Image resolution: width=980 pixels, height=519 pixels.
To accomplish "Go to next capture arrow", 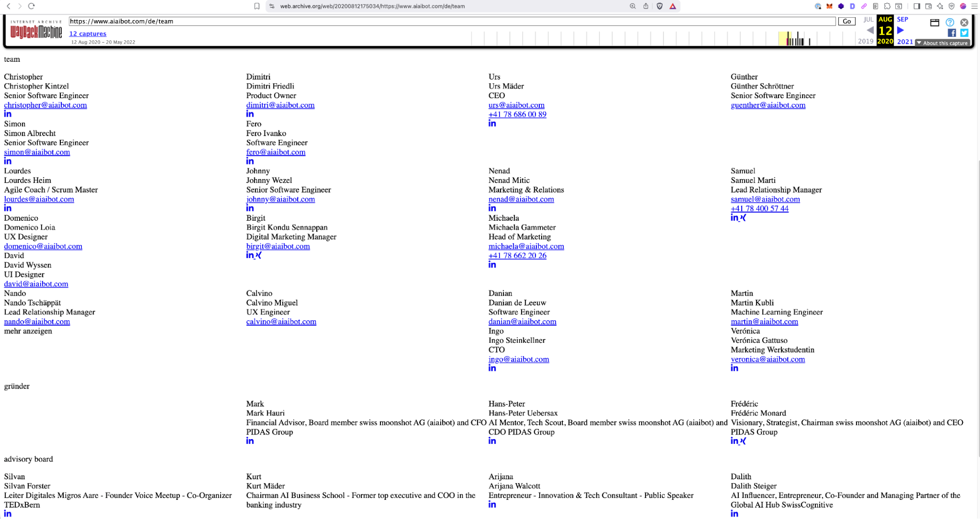I will point(901,30).
